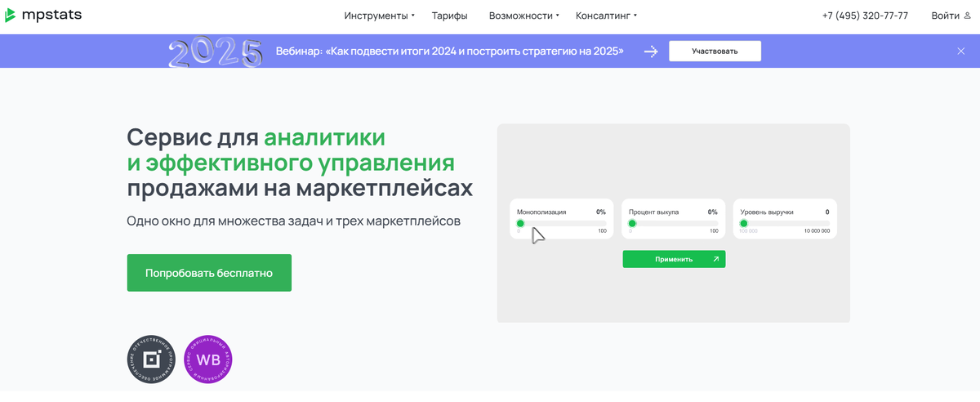Call the +7 (495) 320-77-77 phone link
The image size is (980, 402).
tap(865, 16)
